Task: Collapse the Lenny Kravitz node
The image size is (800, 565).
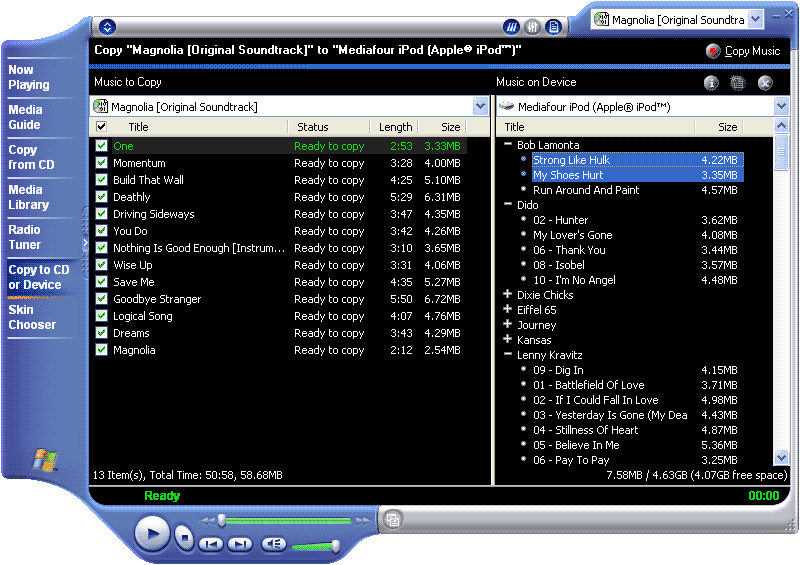Action: click(508, 354)
